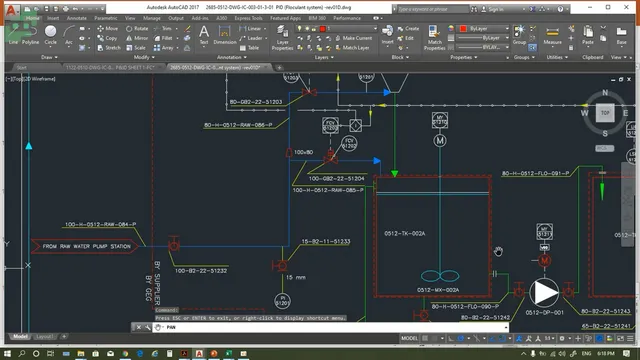
Task: Click Match Properties tool
Action: [434, 38]
